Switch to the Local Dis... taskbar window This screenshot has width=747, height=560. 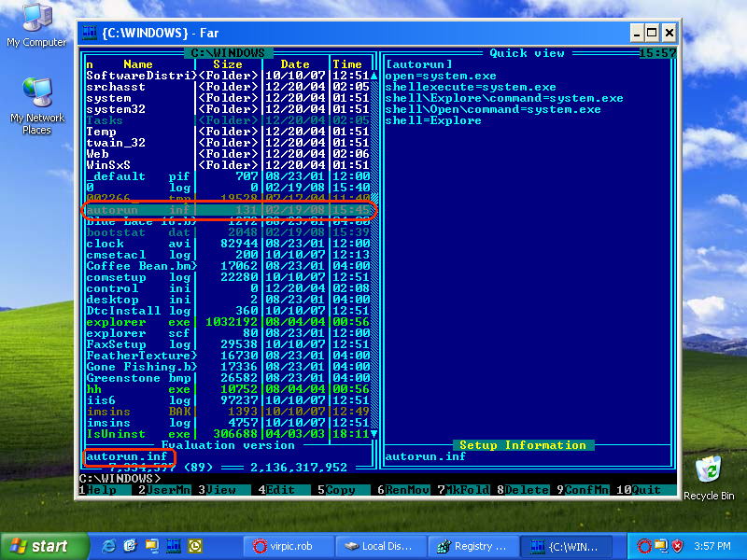[380, 546]
